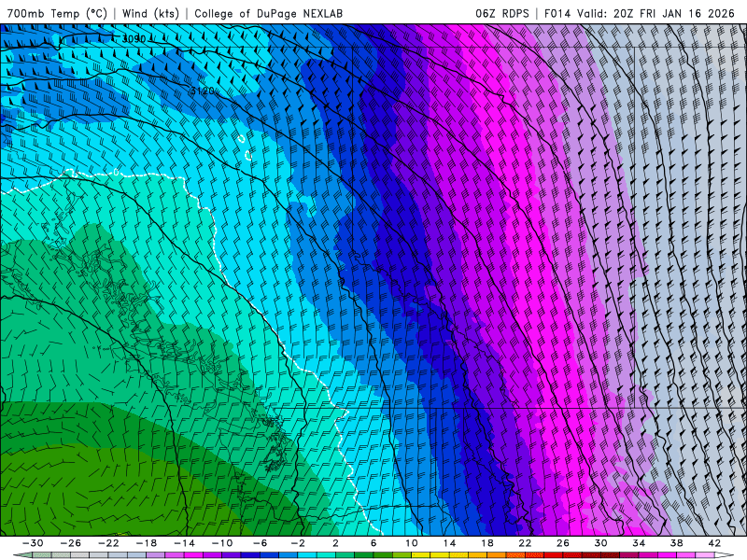
Task: Select the '2' legend tick label
Action: tap(335, 543)
